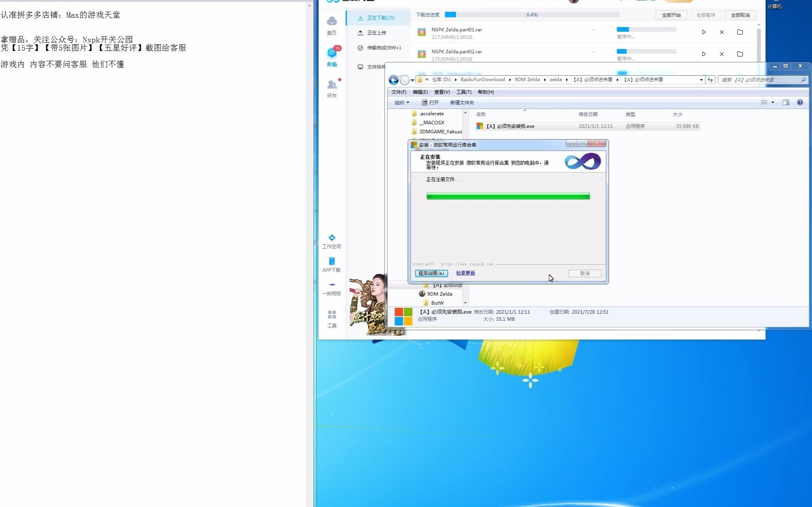Select the 正在上传 tab
This screenshot has height=507, width=812.
click(372, 33)
